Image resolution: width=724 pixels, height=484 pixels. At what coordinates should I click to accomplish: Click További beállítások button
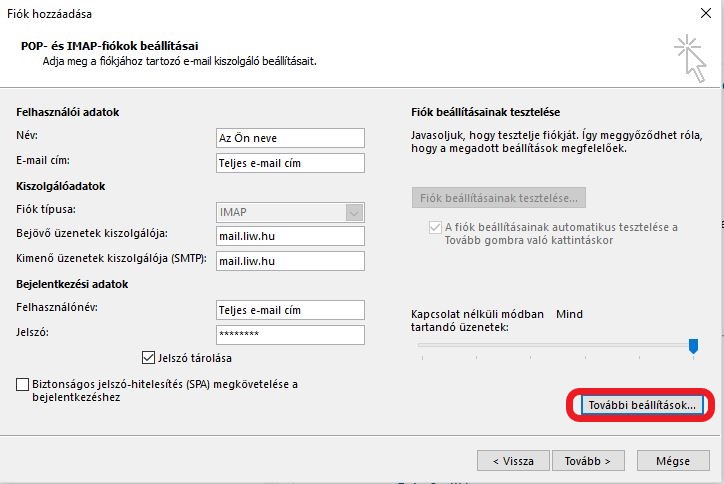pyautogui.click(x=642, y=405)
